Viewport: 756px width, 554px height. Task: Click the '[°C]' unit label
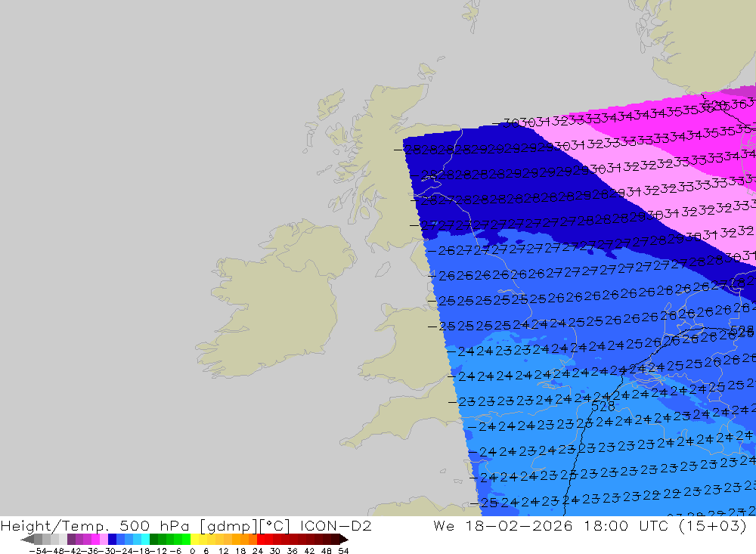click(275, 526)
